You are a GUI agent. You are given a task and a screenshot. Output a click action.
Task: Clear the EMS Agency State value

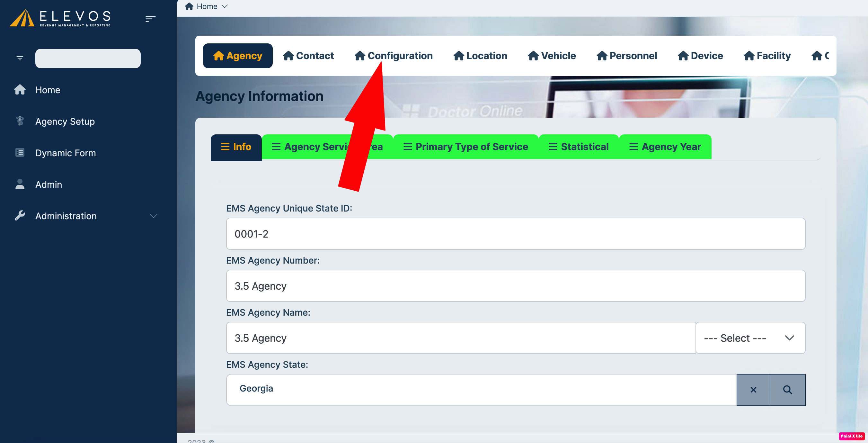pyautogui.click(x=753, y=390)
